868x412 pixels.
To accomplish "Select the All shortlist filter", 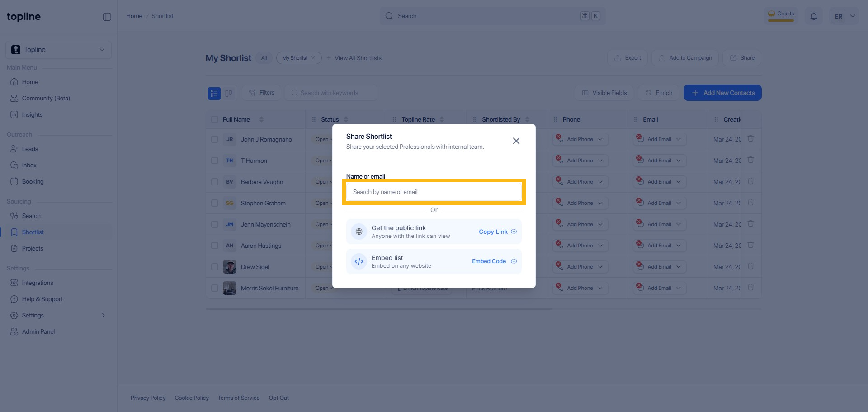I will pyautogui.click(x=264, y=58).
